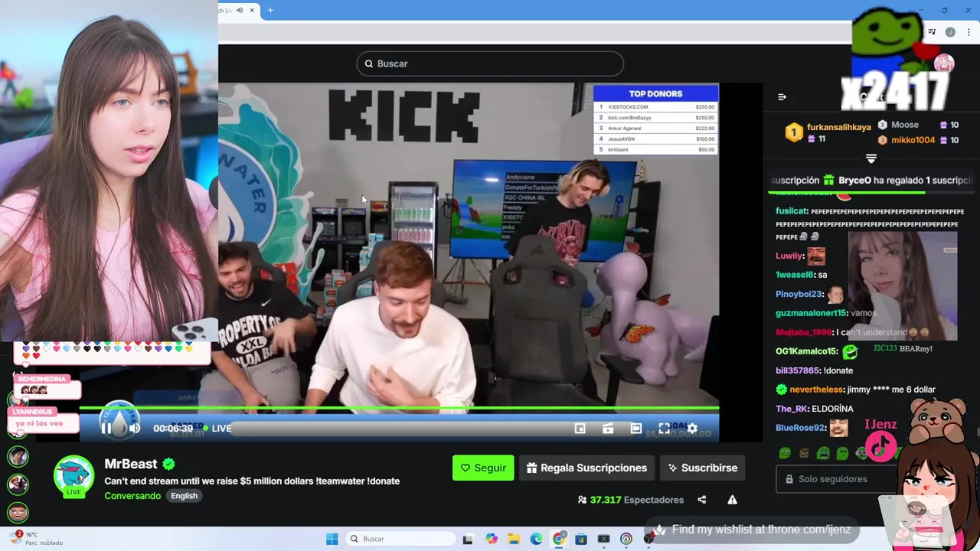Launch Microsoft Edge from the taskbar
The image size is (980, 551).
click(536, 539)
